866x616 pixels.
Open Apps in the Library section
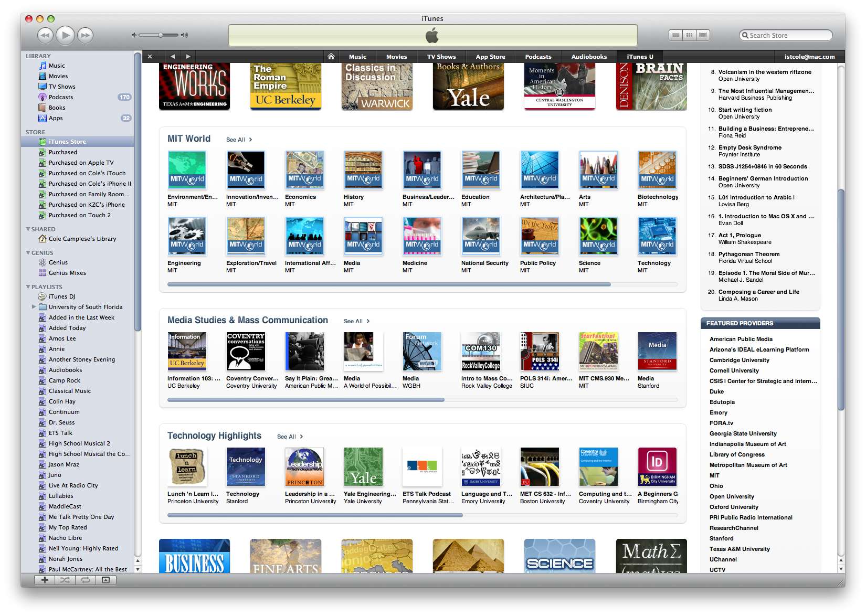(x=56, y=118)
